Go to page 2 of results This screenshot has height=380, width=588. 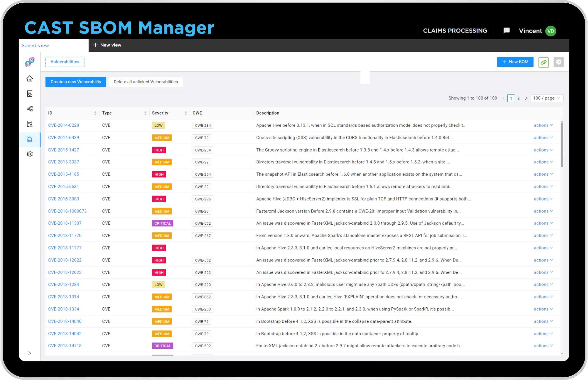(518, 98)
